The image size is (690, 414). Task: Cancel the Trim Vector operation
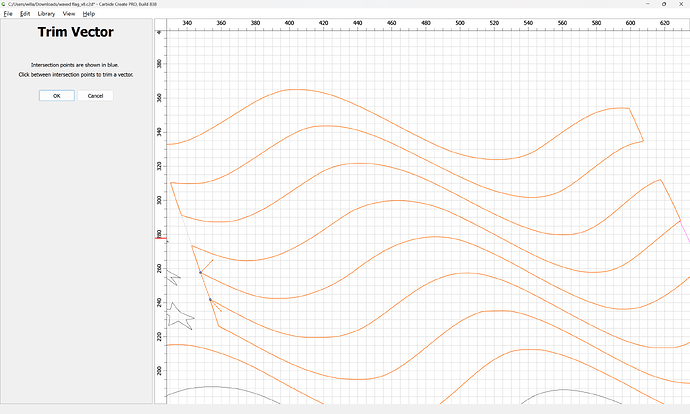tap(96, 95)
